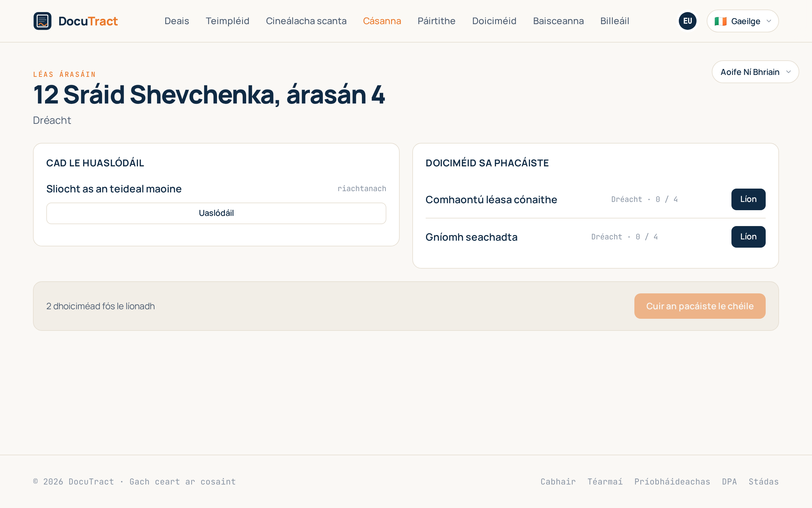The image size is (812, 508).
Task: Open the Doiciméid nav item
Action: (494, 21)
